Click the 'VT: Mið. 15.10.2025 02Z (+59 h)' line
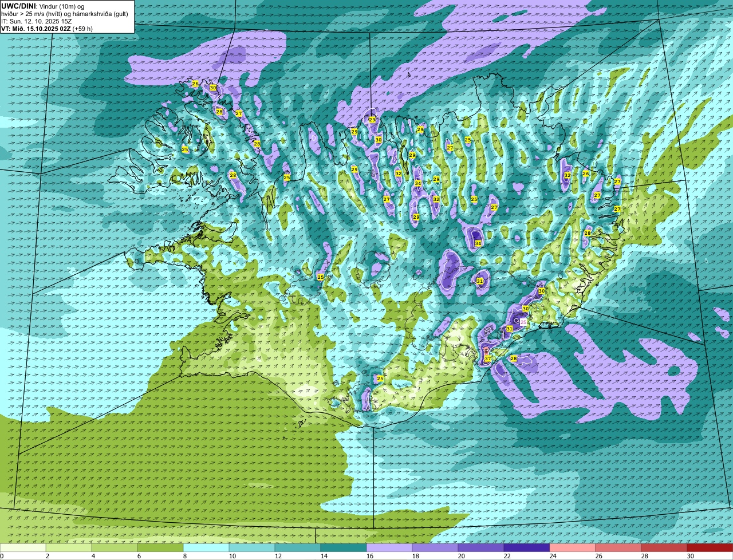 pos(47,29)
